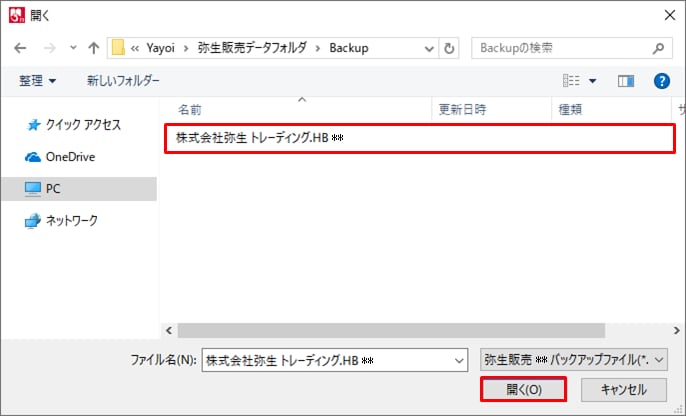Open the 整理 menu
686x416 pixels.
click(x=37, y=81)
